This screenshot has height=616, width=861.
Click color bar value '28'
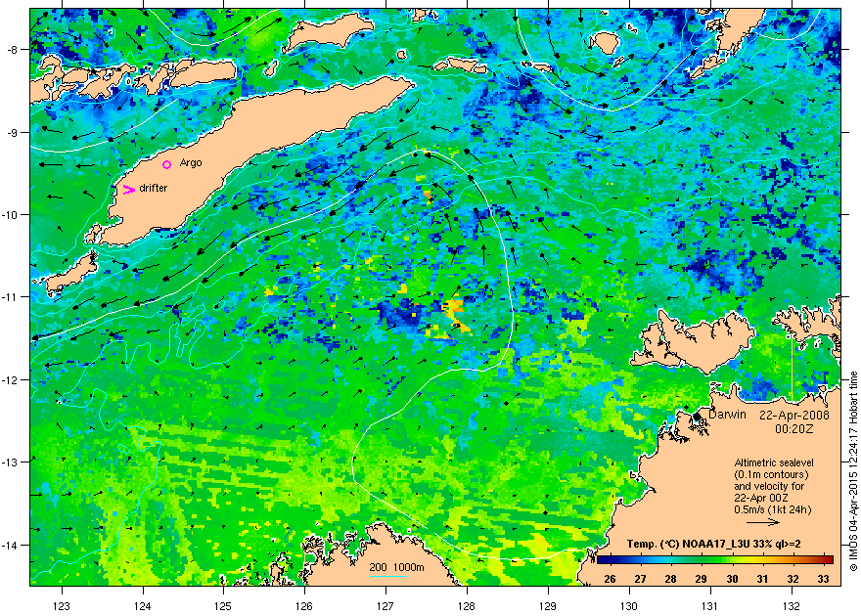click(x=670, y=579)
